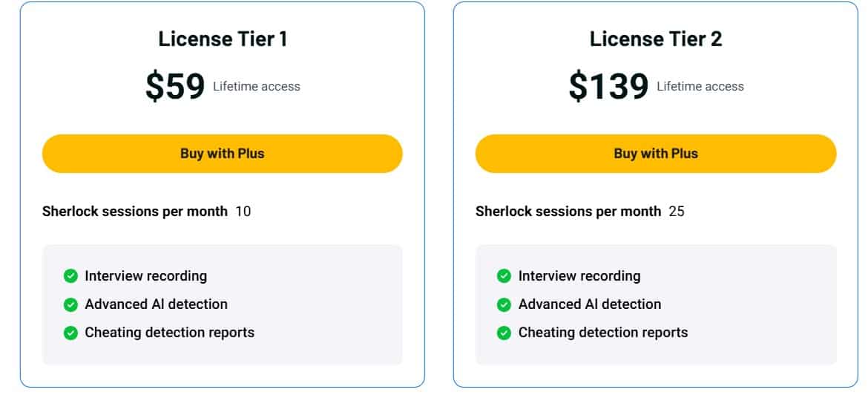
Task: Click the green checkmark beside Tier 2 Advanced AI detection
Action: [504, 304]
